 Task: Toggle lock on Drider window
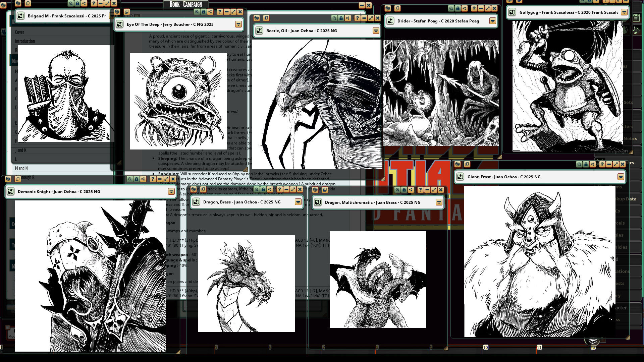[458, 8]
